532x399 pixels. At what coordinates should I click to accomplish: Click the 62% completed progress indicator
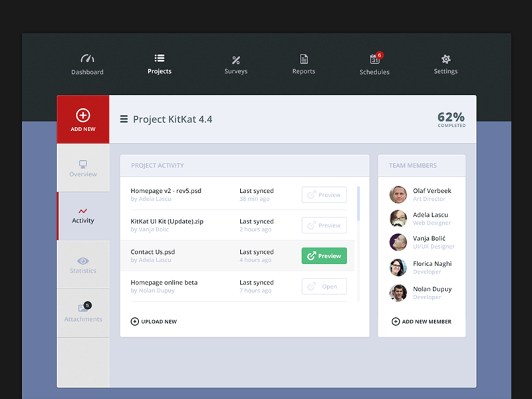click(451, 119)
